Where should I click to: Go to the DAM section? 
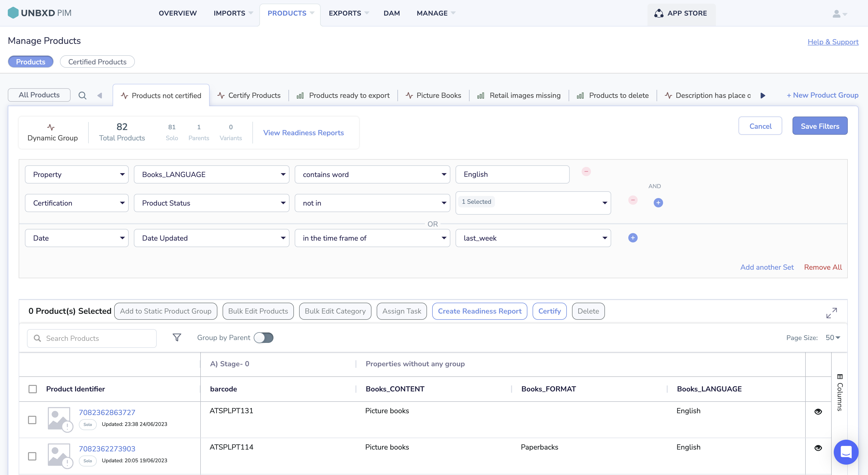click(x=391, y=13)
